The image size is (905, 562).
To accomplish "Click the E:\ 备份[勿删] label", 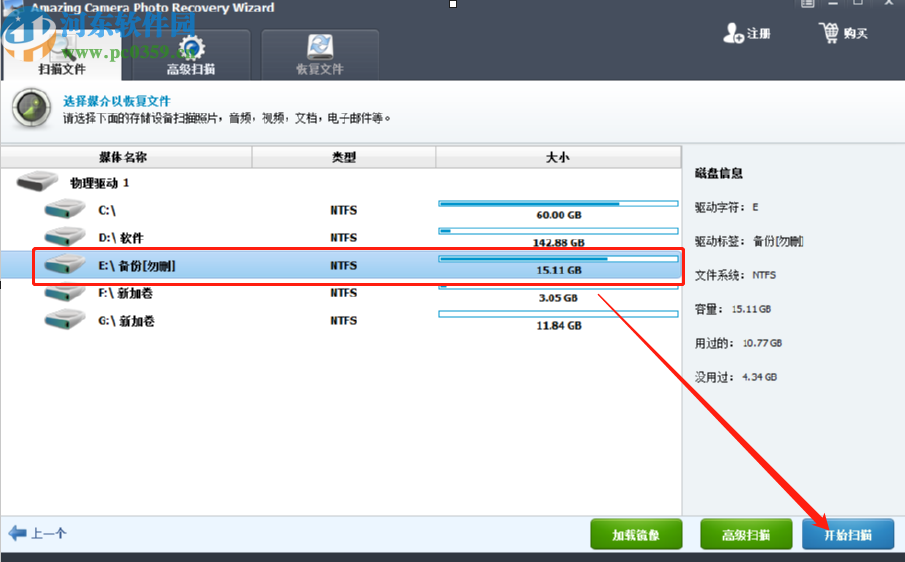I will [137, 265].
